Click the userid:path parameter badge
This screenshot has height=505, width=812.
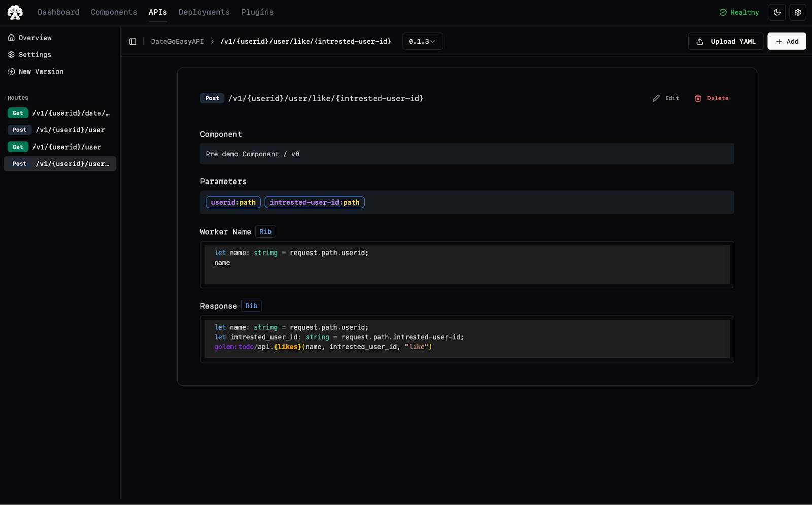pyautogui.click(x=233, y=202)
